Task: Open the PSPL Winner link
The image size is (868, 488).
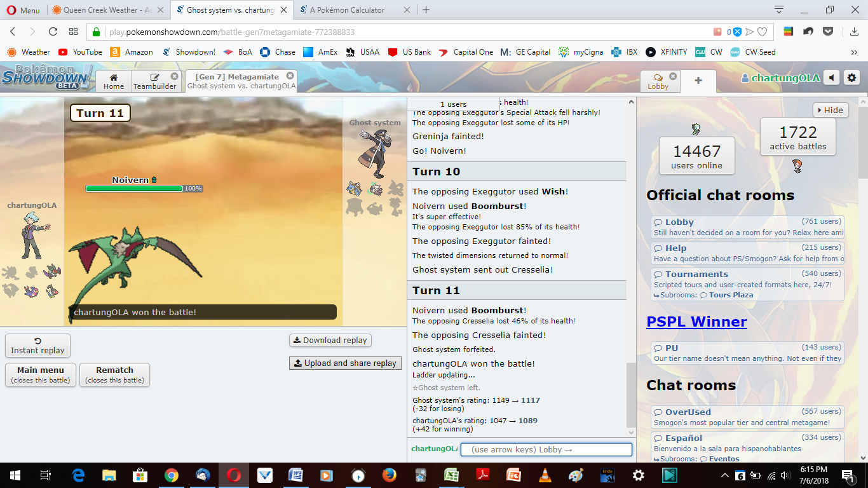Action: (x=696, y=322)
